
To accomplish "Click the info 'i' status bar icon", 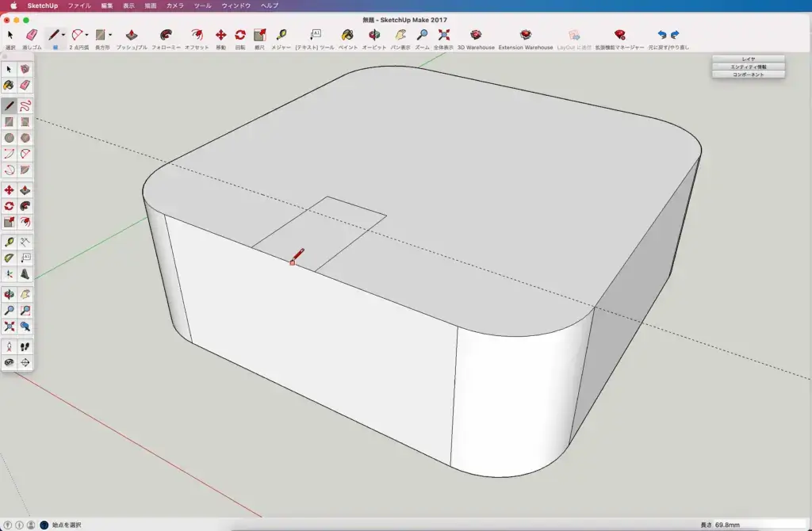I will click(19, 525).
